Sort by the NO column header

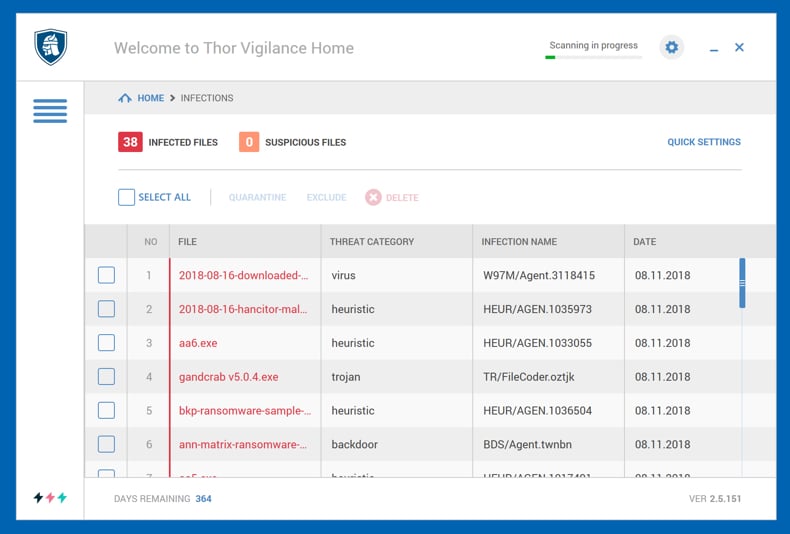coord(151,242)
